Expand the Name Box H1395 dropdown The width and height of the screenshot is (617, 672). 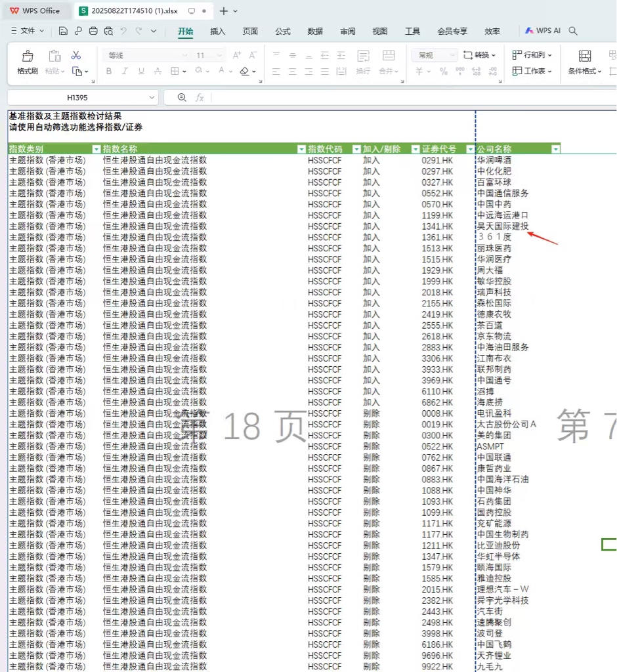tap(152, 98)
